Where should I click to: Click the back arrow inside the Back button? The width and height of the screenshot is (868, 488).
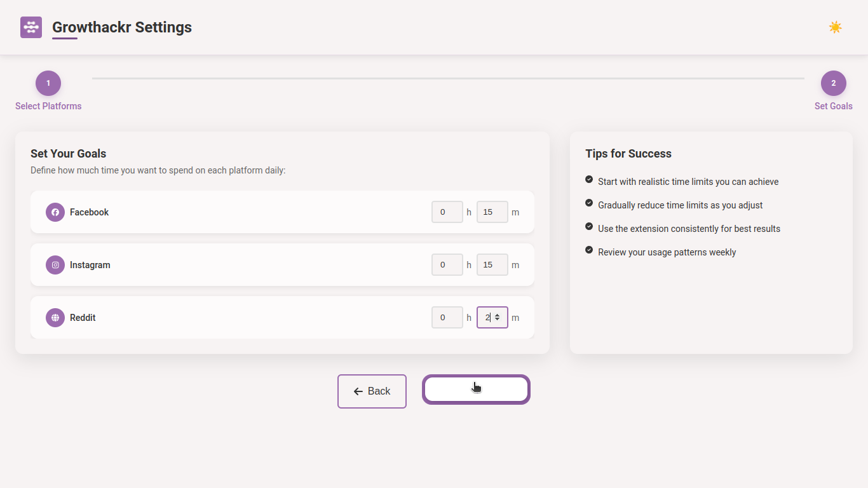(x=357, y=391)
